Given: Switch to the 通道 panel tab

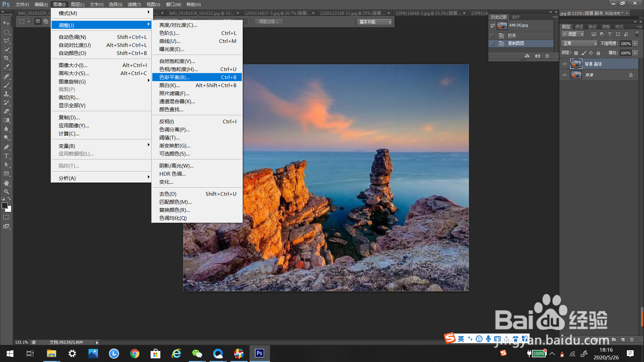Looking at the screenshot, I should (x=579, y=26).
